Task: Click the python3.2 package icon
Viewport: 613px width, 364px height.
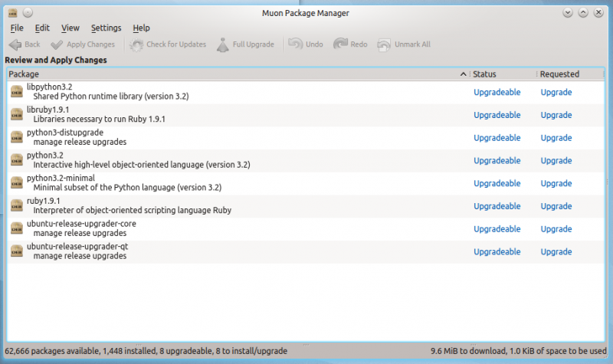Action: click(16, 160)
